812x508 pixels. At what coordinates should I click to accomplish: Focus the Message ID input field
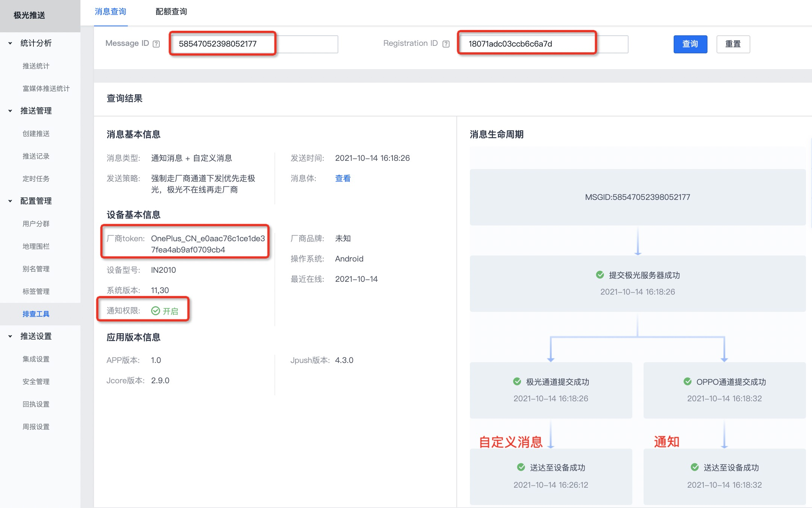click(x=253, y=44)
